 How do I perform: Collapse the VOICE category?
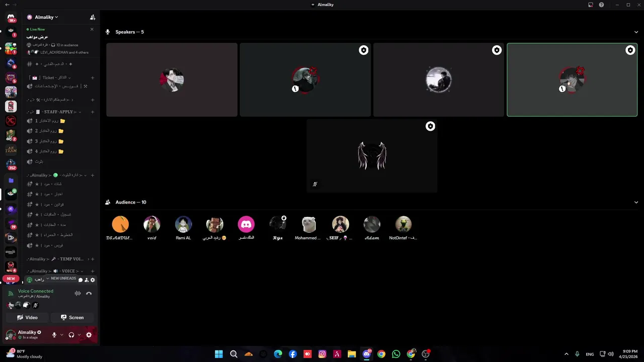[55, 271]
